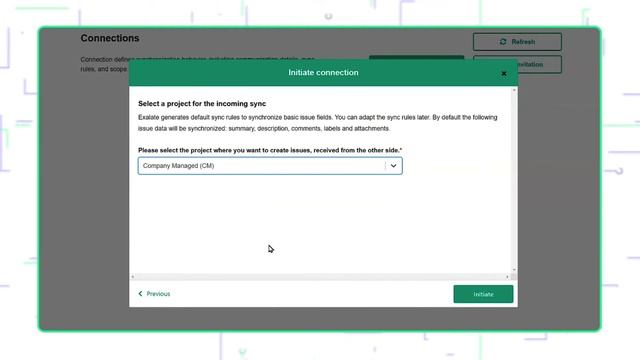Viewport: 640px width, 360px height.
Task: Click the invitation button behind the dialog
Action: click(539, 64)
